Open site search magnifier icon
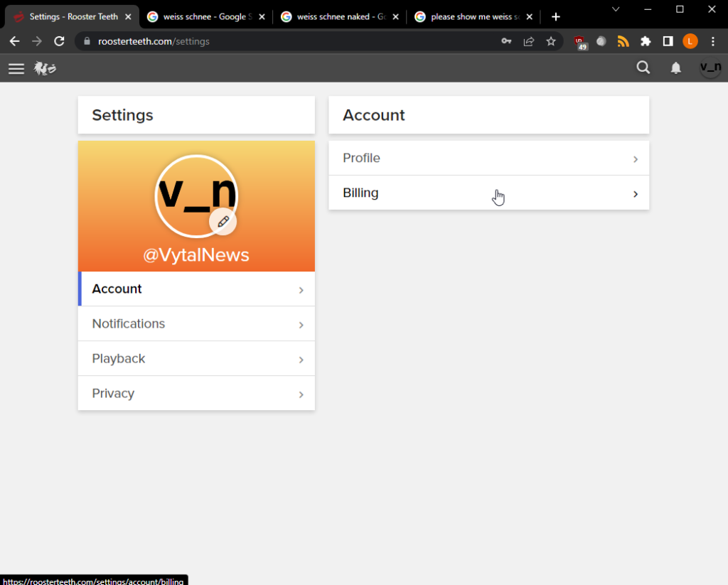Screen dimensions: 728x585 643,68
